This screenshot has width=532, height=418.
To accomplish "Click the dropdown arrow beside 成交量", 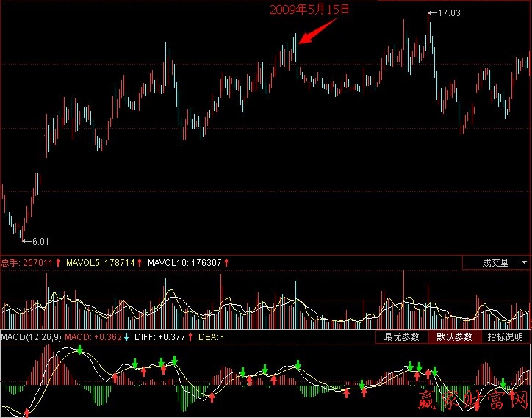I will (524, 262).
